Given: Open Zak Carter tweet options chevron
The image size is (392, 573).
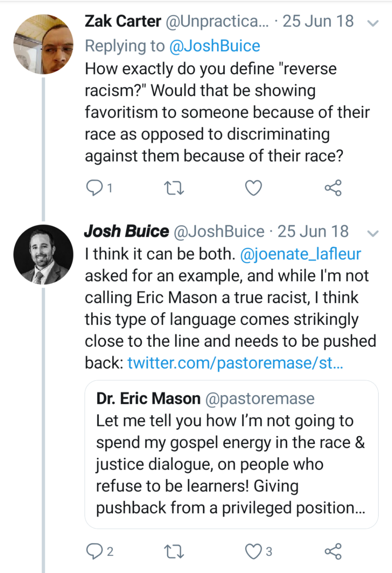Looking at the screenshot, I should pyautogui.click(x=373, y=23).
